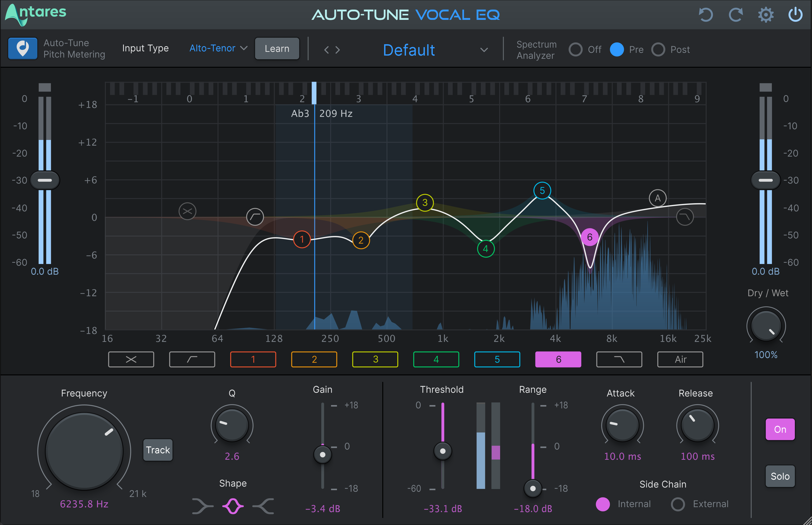812x525 pixels.
Task: Click the next preset chevron
Action: coord(338,50)
